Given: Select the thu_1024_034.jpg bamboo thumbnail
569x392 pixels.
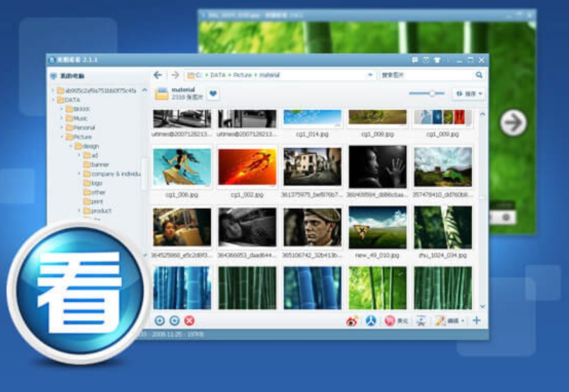Looking at the screenshot, I should tap(443, 227).
